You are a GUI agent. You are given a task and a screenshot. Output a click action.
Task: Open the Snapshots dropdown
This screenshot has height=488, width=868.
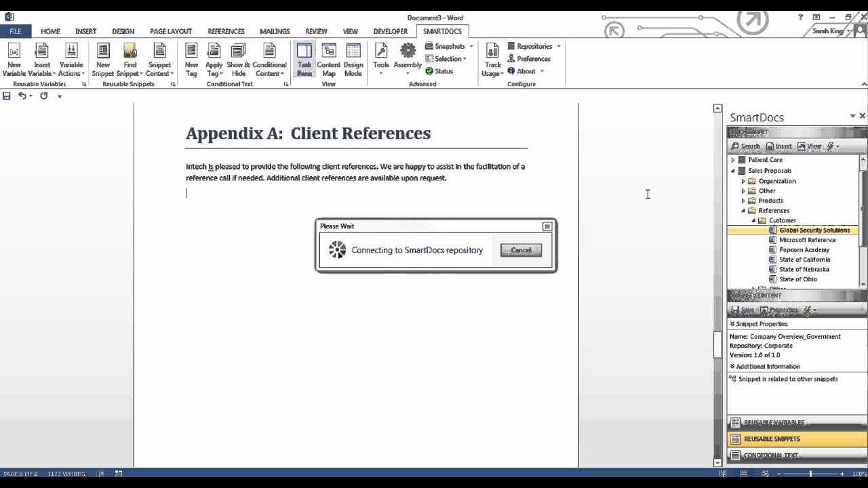click(449, 46)
